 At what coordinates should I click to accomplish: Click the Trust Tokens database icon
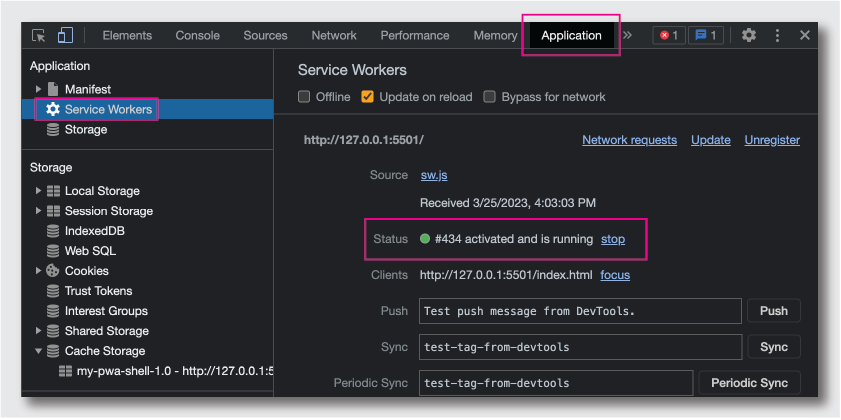pyautogui.click(x=53, y=291)
